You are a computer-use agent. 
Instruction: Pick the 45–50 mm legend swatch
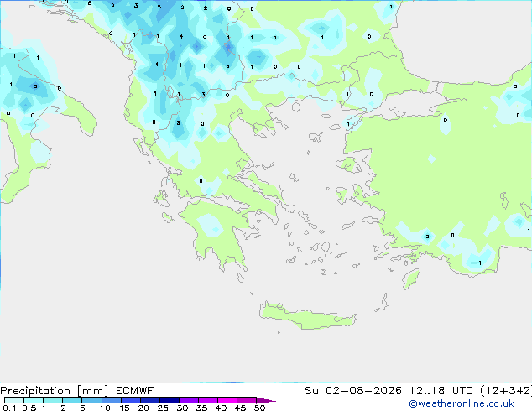pos(247,400)
